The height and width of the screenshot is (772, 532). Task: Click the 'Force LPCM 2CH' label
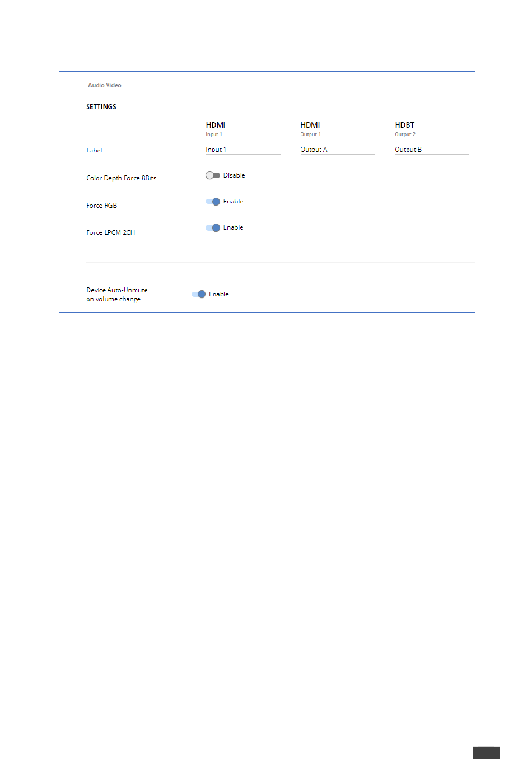pyautogui.click(x=111, y=232)
